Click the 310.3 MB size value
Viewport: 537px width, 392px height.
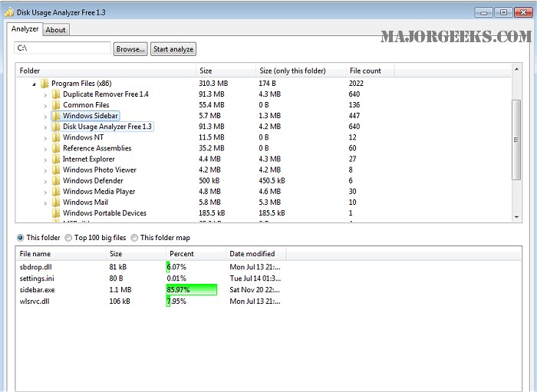coord(213,83)
